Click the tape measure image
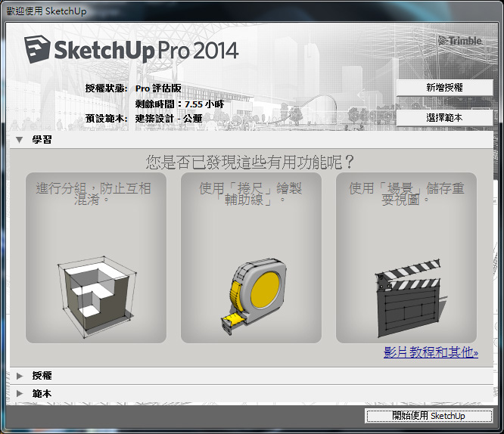This screenshot has height=434, width=504. click(x=254, y=296)
